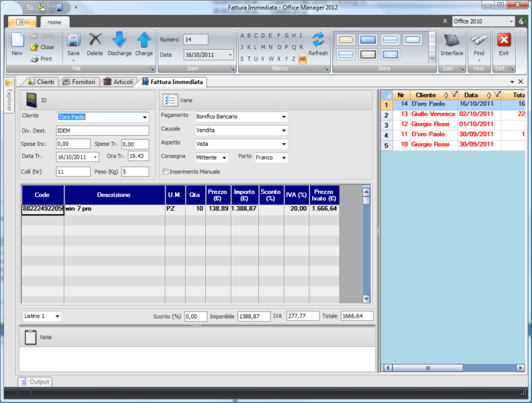
Task: Switch to the Articoli tab
Action: point(118,82)
